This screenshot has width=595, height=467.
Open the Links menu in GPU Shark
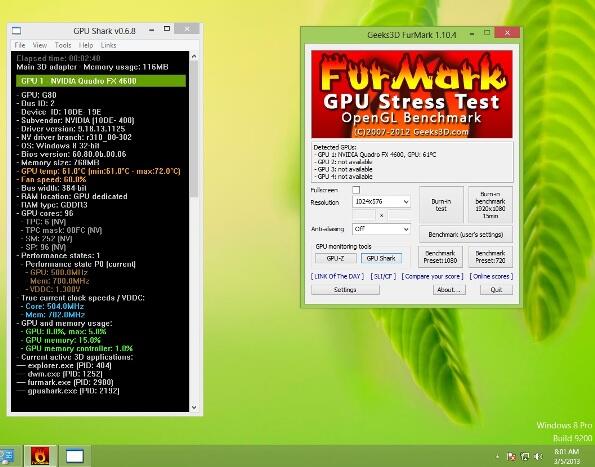click(x=109, y=45)
